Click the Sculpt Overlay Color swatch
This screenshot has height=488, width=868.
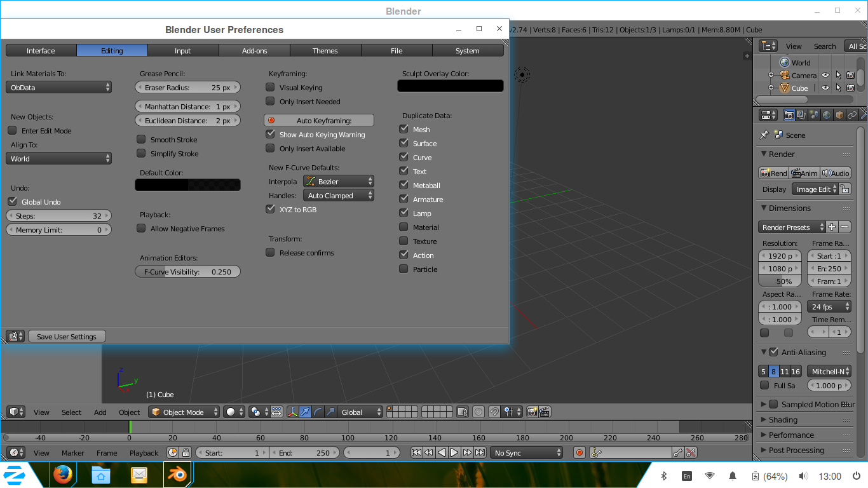450,85
